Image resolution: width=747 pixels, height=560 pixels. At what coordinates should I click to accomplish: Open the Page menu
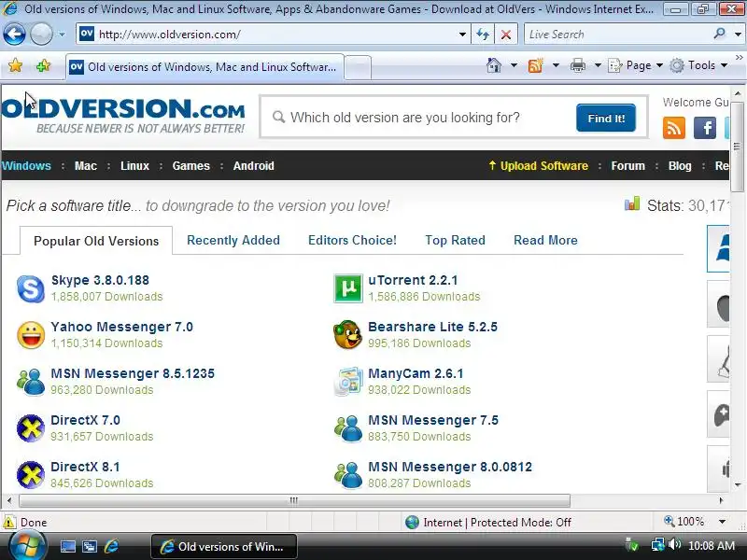point(636,65)
